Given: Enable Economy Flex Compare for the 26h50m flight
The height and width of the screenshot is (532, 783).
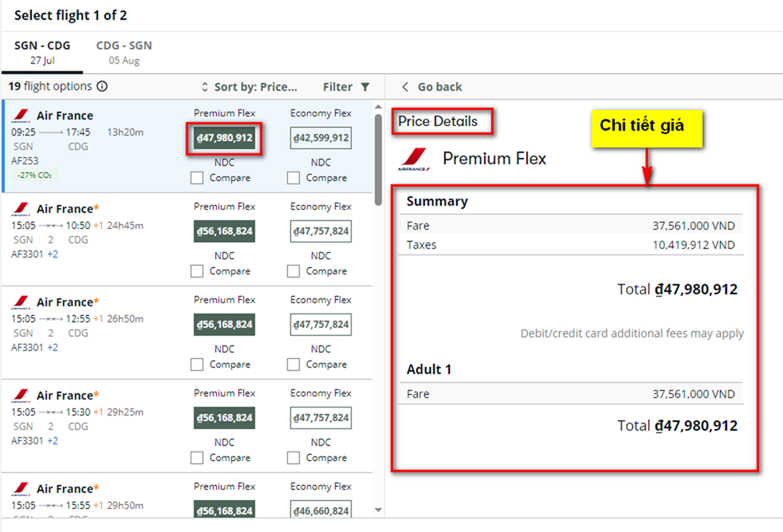Looking at the screenshot, I should coord(293,365).
